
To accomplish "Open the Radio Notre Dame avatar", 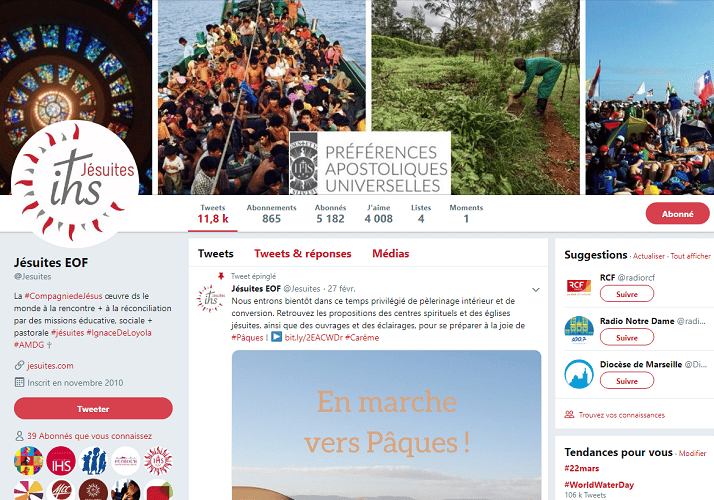I will tap(579, 331).
